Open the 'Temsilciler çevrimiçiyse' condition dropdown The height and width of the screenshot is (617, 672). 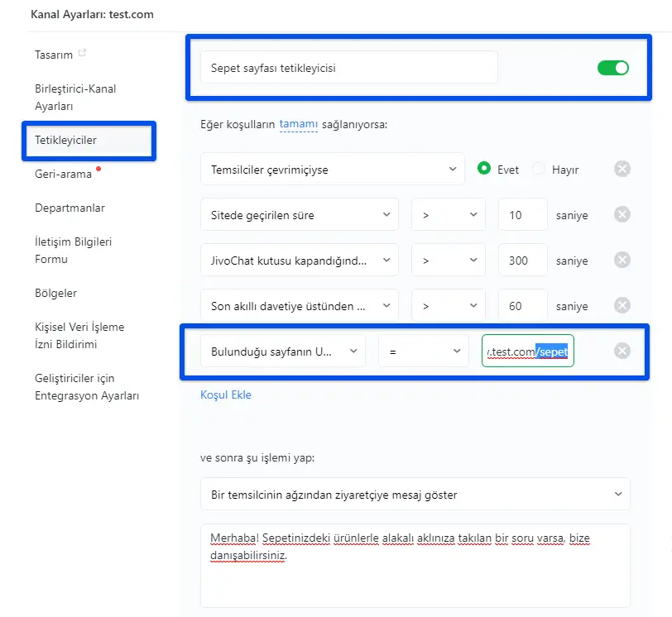(x=332, y=170)
